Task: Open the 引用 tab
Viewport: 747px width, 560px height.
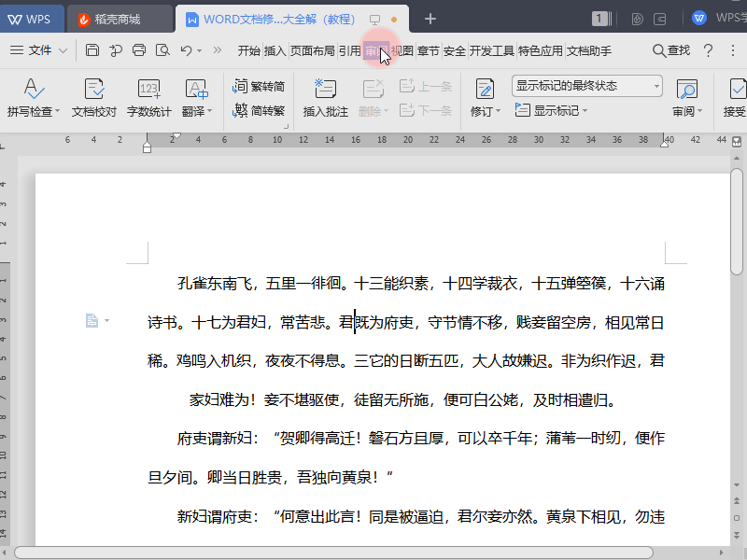Action: click(x=349, y=50)
